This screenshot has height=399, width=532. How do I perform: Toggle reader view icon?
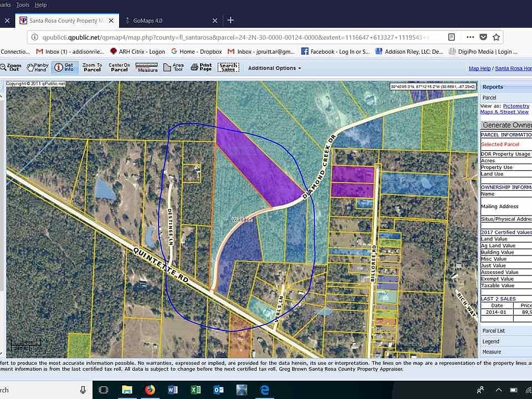pyautogui.click(x=451, y=37)
